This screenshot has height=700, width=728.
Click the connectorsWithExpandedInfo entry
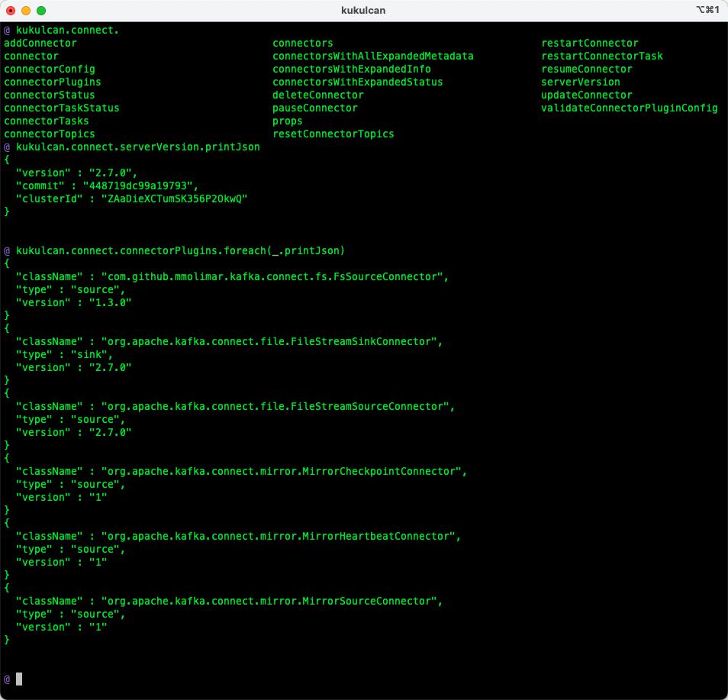coord(352,69)
